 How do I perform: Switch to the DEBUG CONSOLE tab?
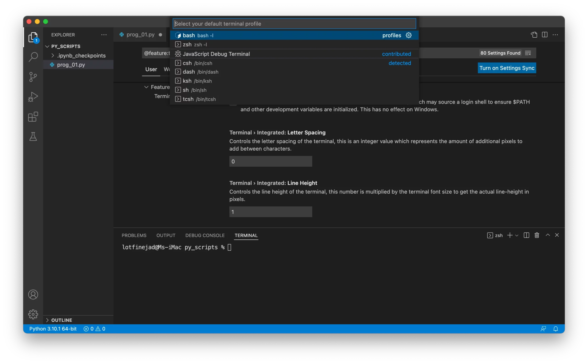[205, 235]
